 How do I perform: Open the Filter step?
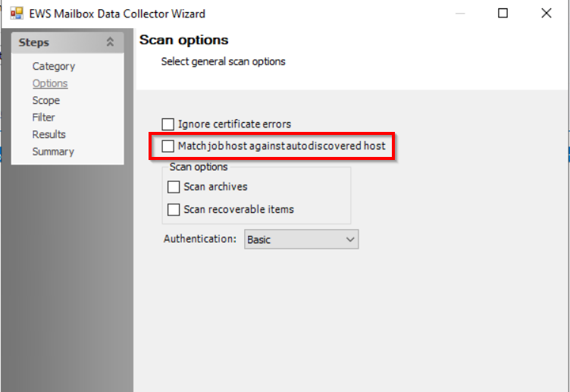43,118
